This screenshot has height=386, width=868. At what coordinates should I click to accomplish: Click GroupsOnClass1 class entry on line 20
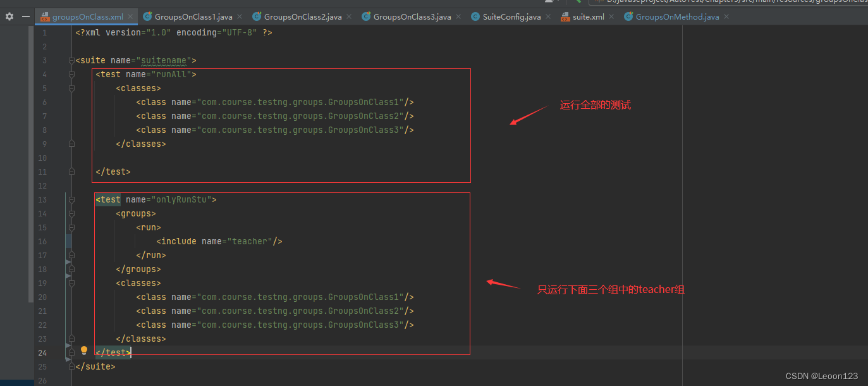pyautogui.click(x=275, y=297)
